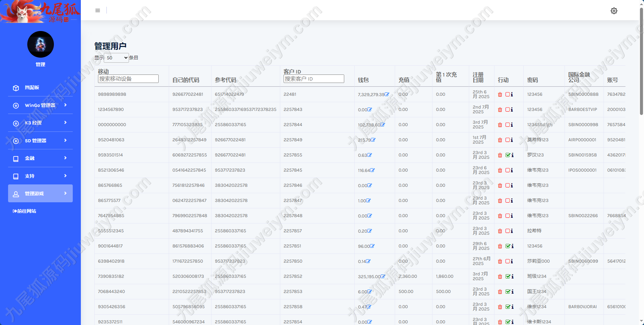Open the settings gear icon
644x325 pixels.
(614, 11)
